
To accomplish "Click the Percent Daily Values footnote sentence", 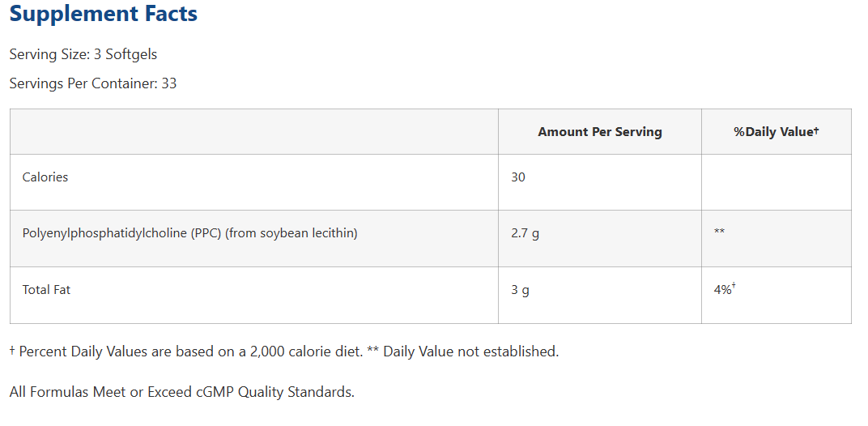I will pos(186,351).
